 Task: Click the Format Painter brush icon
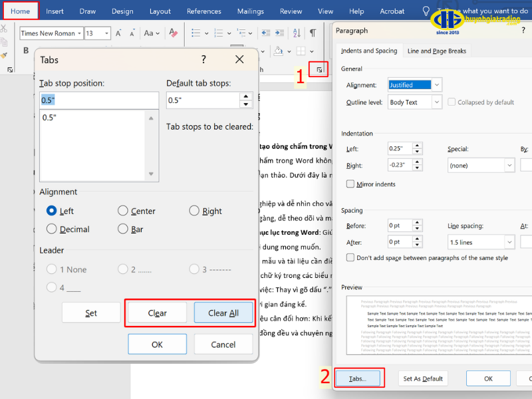coord(4,55)
